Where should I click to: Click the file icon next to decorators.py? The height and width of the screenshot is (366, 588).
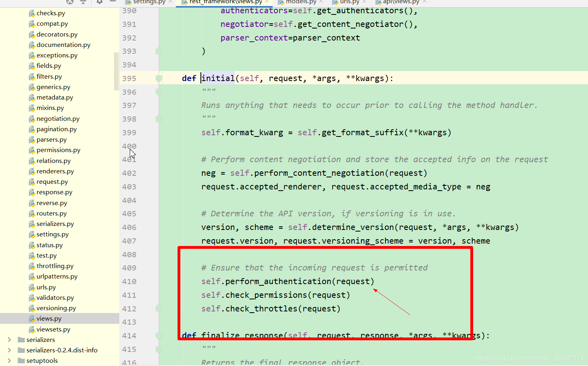click(32, 35)
